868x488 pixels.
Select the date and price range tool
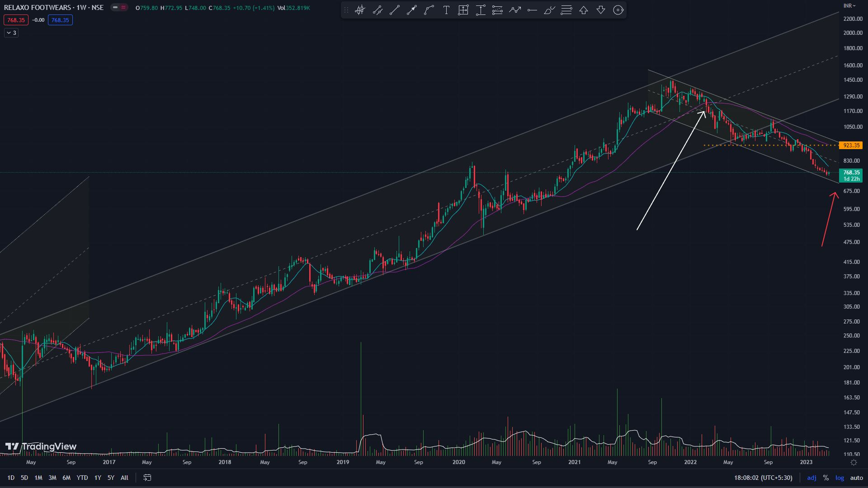tap(463, 10)
